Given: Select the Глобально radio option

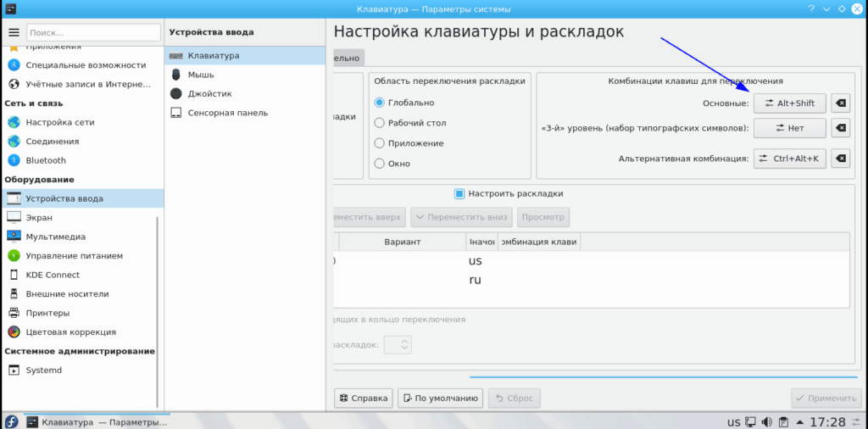Looking at the screenshot, I should click(x=380, y=103).
